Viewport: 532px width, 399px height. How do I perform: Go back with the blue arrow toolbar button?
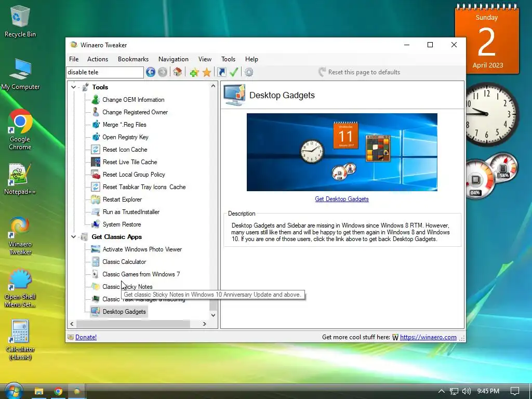click(x=151, y=72)
